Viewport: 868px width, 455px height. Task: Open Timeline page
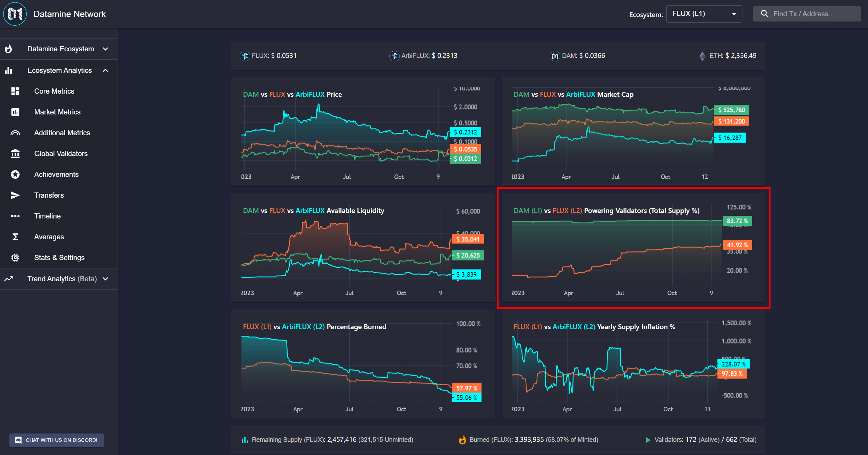(59, 216)
